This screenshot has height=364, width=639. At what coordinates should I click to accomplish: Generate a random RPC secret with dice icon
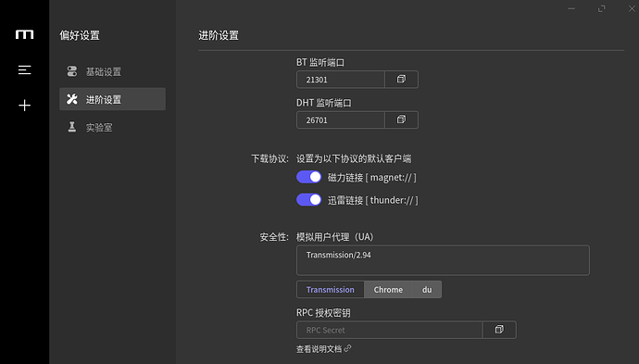coord(499,330)
